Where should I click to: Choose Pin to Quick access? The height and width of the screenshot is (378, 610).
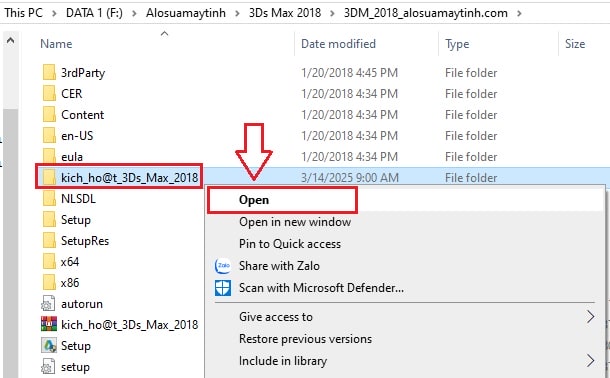290,244
